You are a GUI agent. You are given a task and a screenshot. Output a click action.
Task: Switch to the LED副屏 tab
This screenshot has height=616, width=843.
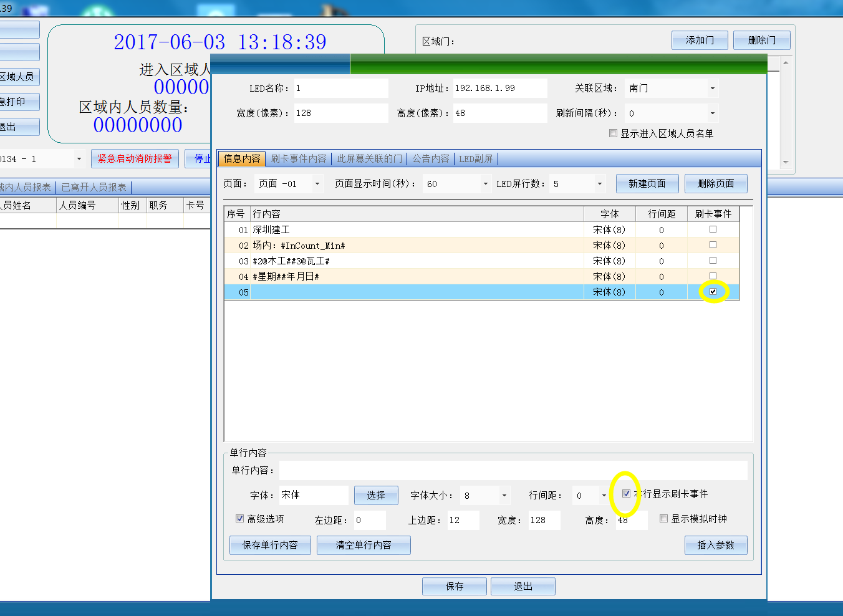(x=476, y=159)
